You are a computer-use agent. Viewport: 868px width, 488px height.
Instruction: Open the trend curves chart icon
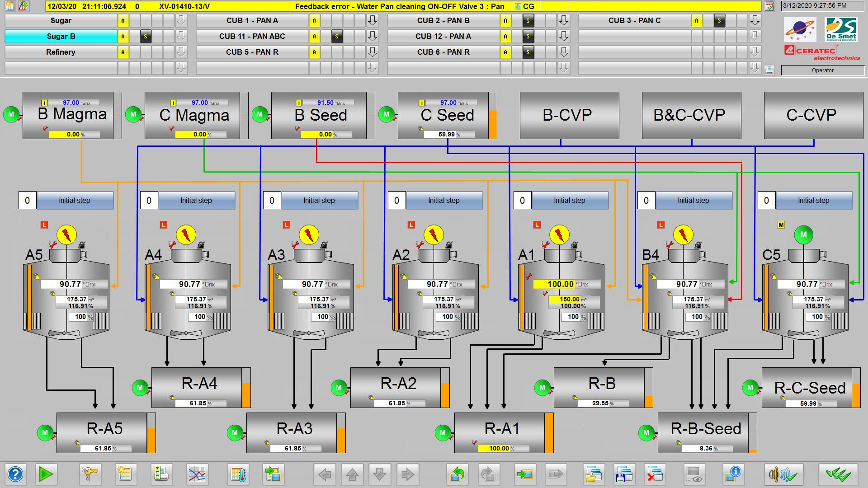[x=197, y=474]
